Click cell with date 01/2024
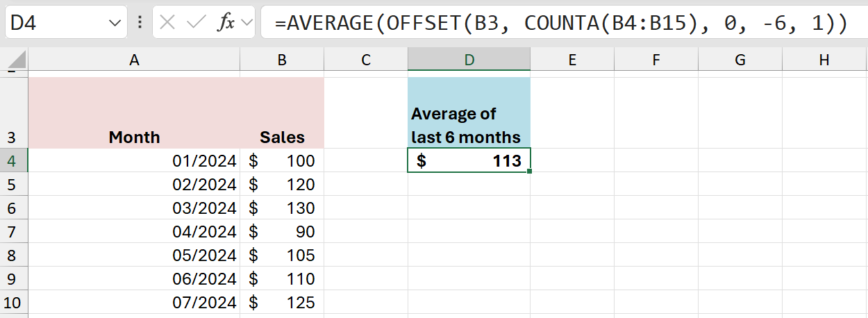868x318 pixels. (x=134, y=160)
